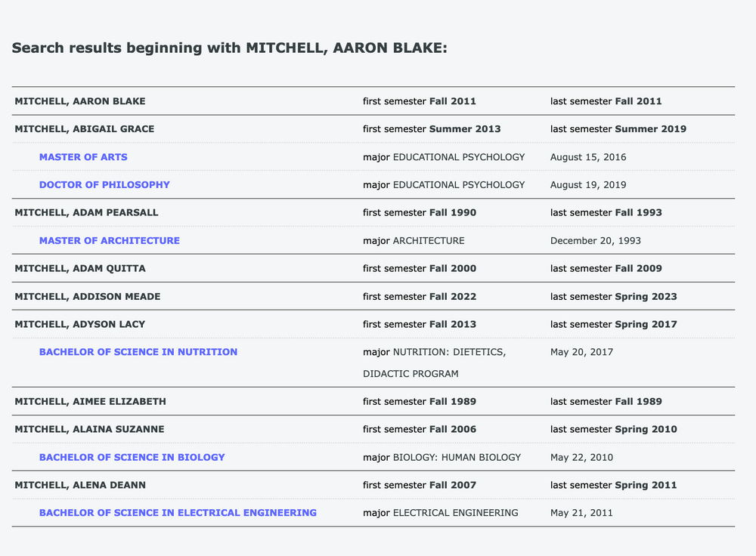Click the MITCHELL, ADAM QUITTA name
Image resolution: width=756 pixels, height=556 pixels.
pyautogui.click(x=80, y=269)
